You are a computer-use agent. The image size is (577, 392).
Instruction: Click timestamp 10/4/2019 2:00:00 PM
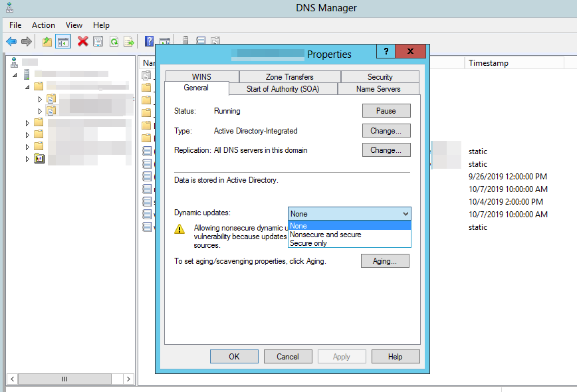pos(506,202)
